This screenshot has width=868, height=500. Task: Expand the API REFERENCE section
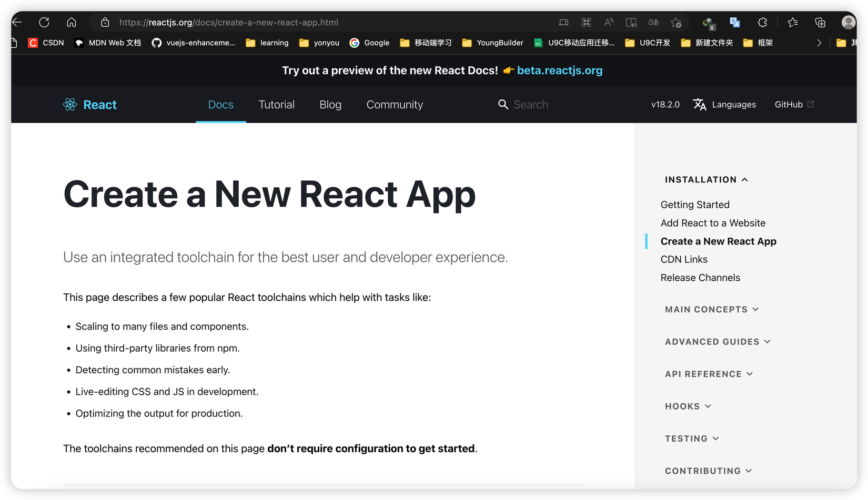[709, 374]
